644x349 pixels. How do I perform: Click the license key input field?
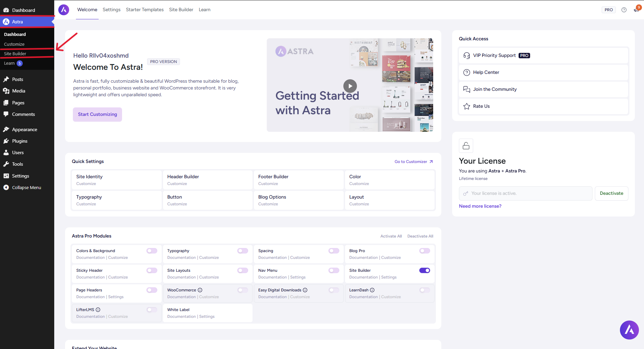(x=525, y=193)
